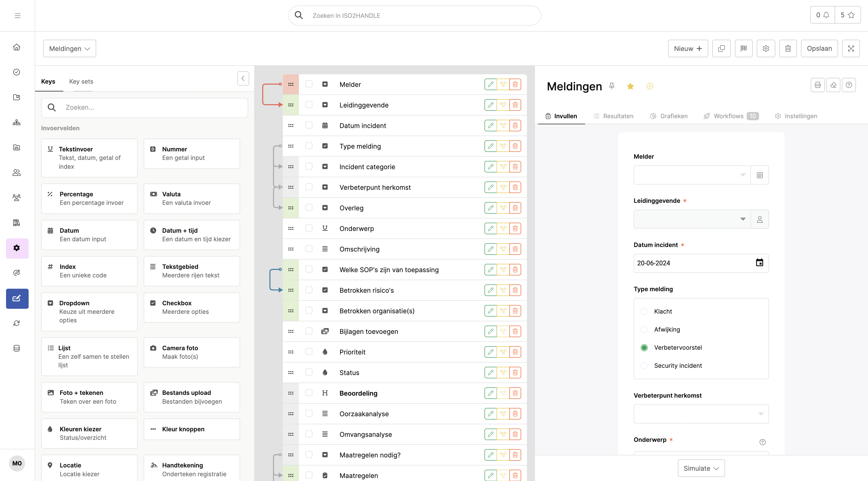Tick the checkbox on the Onderwerp row

(x=309, y=228)
